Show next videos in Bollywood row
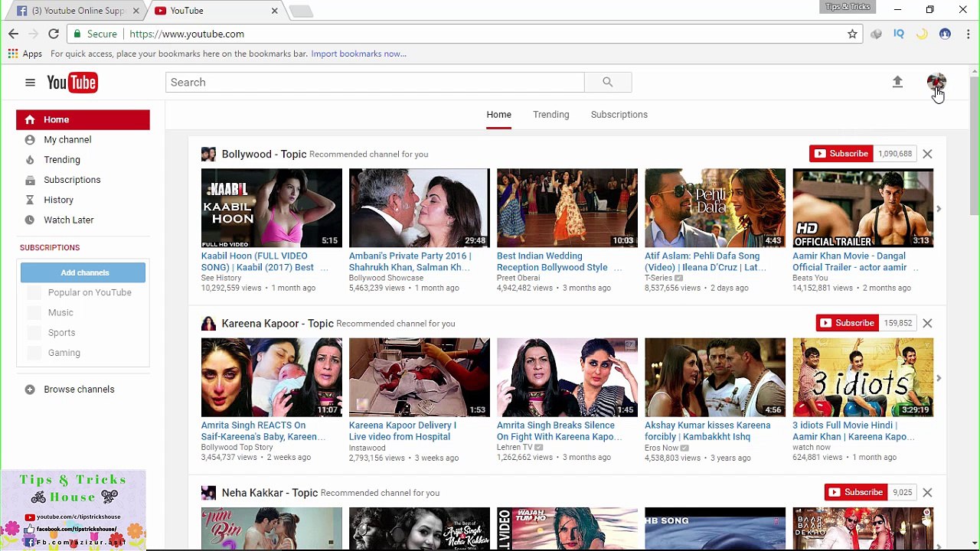Screen dimensions: 980x551 (x=939, y=209)
